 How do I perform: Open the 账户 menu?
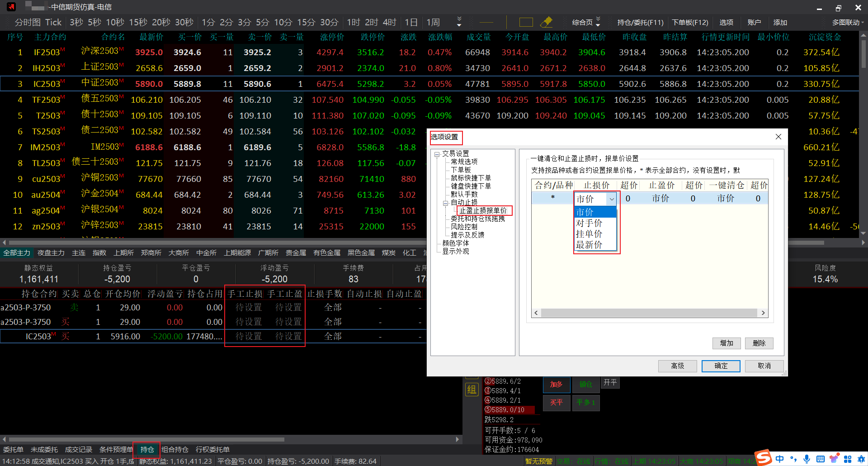[754, 22]
